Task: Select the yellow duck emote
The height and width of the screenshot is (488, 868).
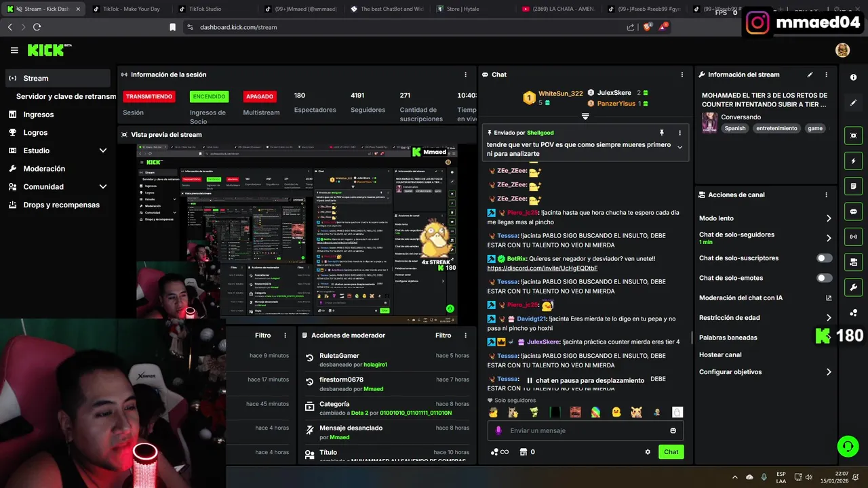Action: click(616, 412)
